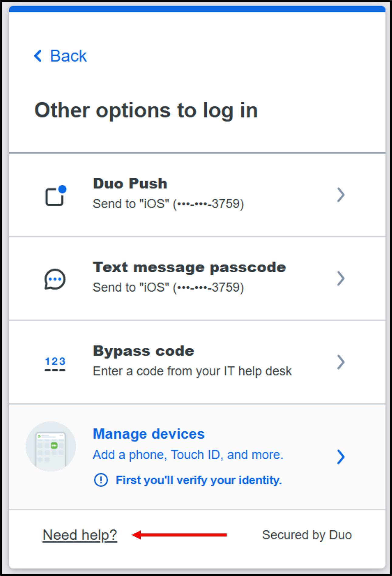Screen dimensions: 392x576
Task: Click First you'll verify your identity notice
Action: [x=199, y=480]
